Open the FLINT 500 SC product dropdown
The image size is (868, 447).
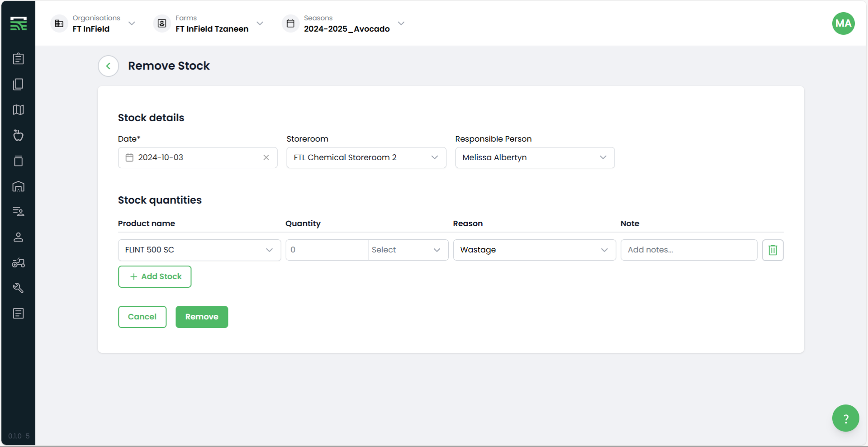[x=199, y=250]
